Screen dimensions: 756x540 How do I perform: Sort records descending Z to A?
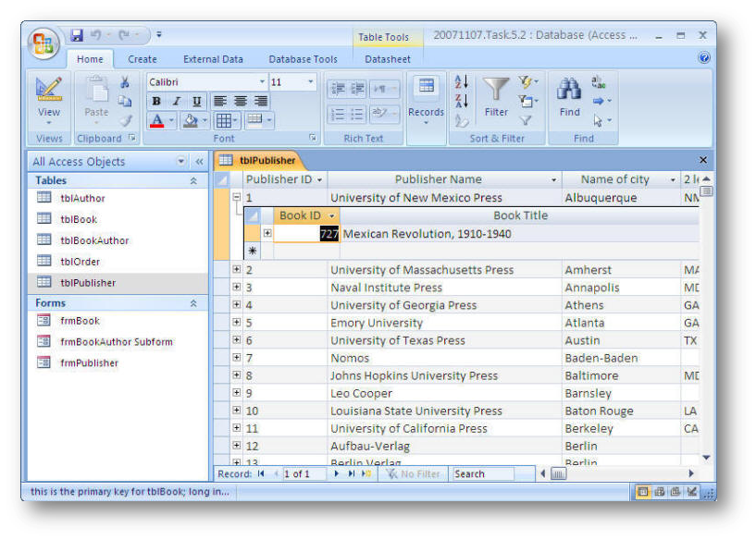coord(462,101)
